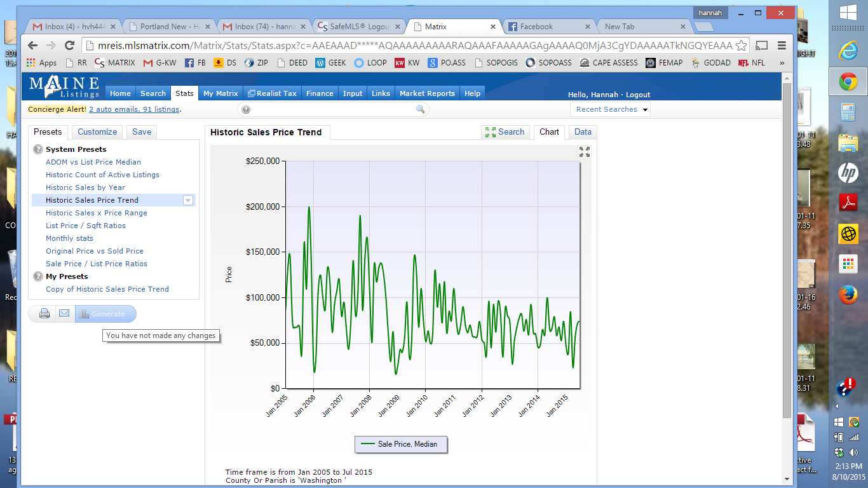Click the help icon in the search box

tap(246, 109)
